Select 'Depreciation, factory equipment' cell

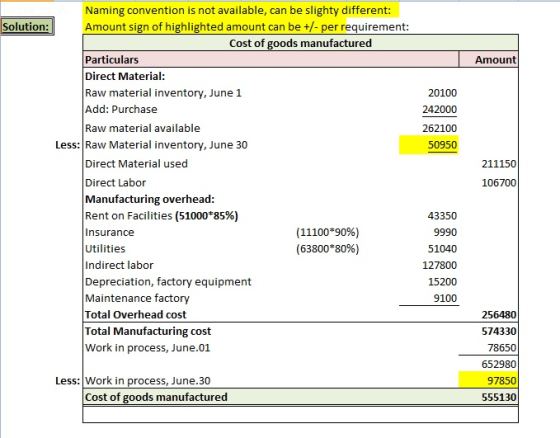[x=168, y=282]
